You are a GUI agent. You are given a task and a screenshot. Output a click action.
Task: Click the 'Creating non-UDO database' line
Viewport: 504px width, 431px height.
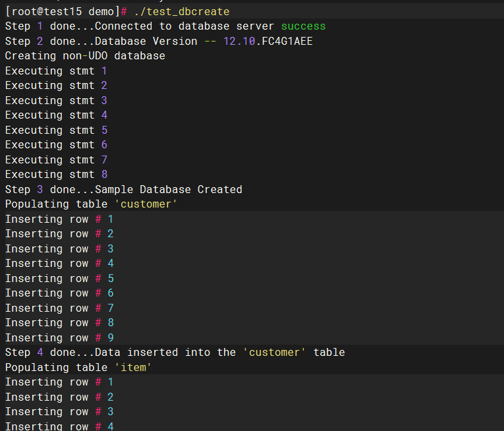pyautogui.click(x=85, y=56)
